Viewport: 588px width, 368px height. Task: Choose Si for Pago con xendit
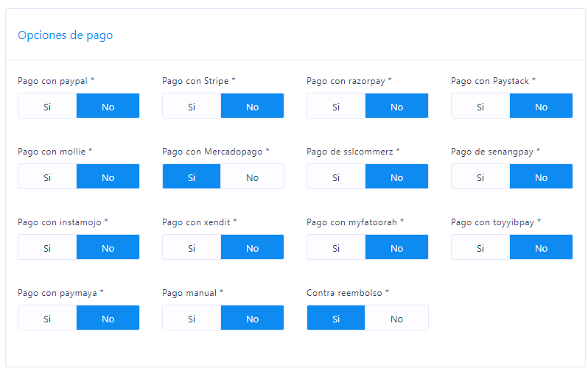[x=192, y=247]
